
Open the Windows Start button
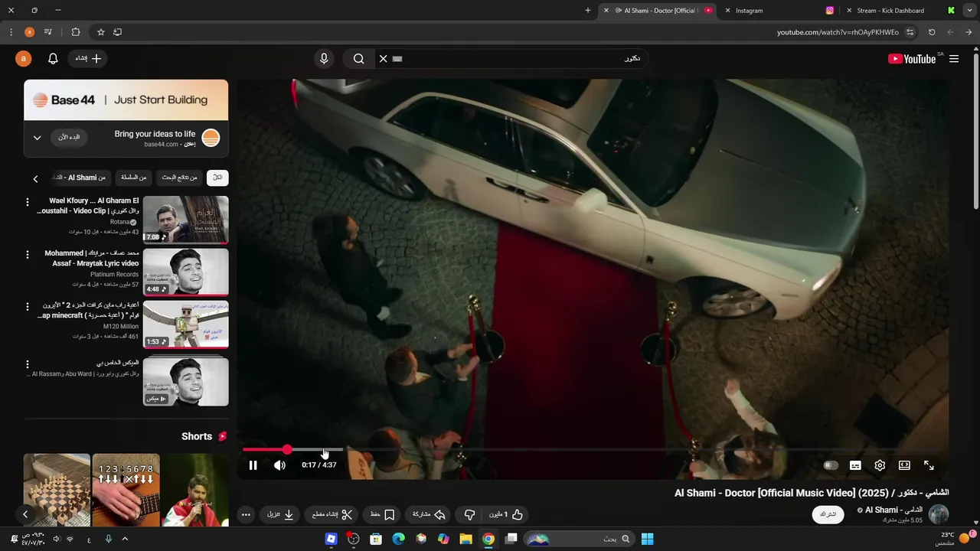click(x=647, y=539)
